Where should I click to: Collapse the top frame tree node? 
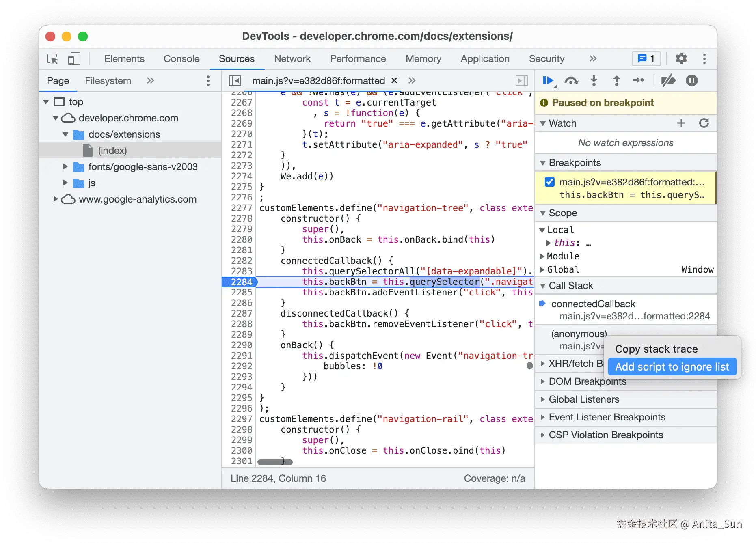pyautogui.click(x=46, y=102)
